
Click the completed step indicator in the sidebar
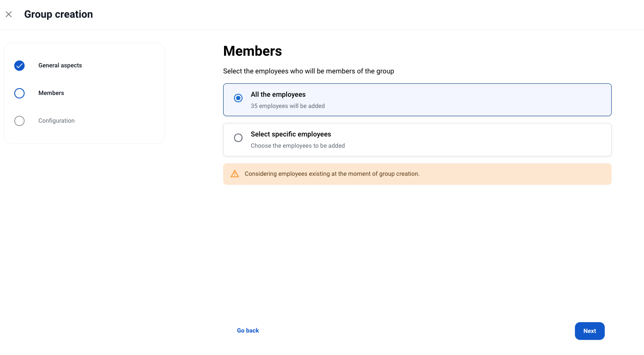tap(19, 66)
